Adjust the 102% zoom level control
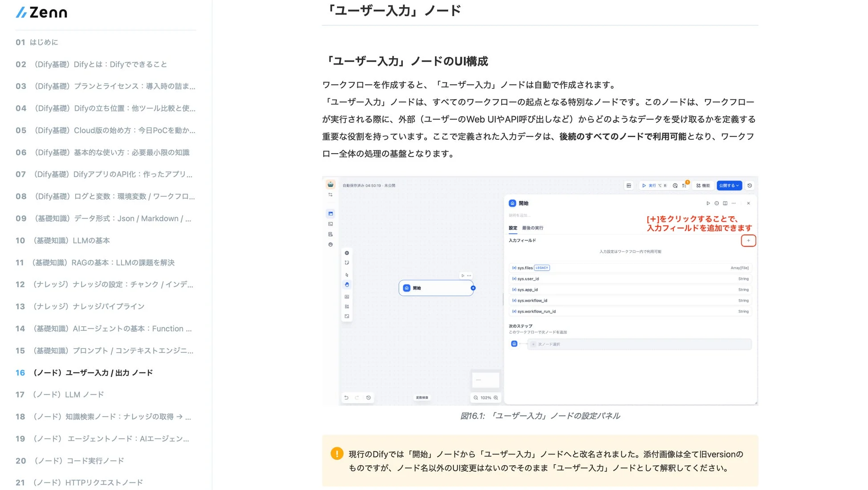 (x=485, y=397)
